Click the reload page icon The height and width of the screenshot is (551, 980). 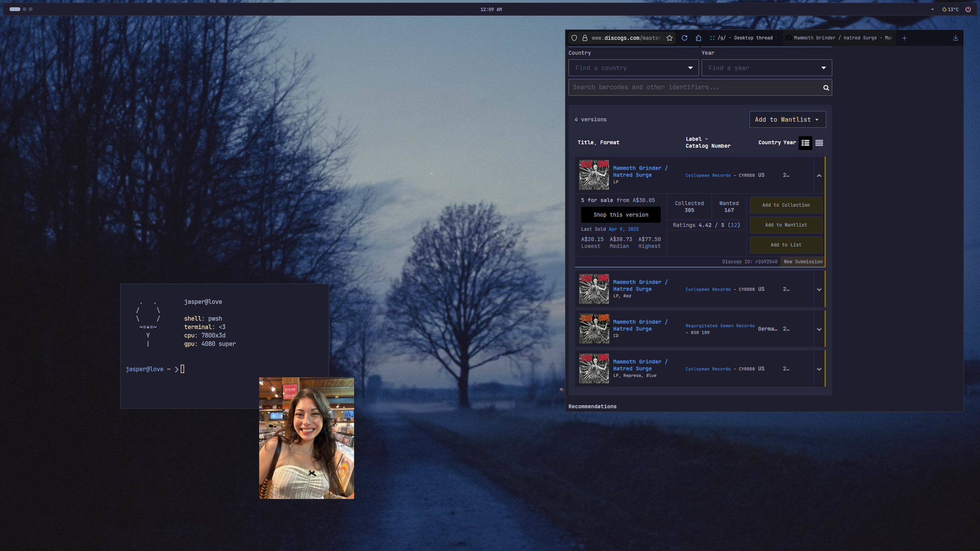pos(684,38)
